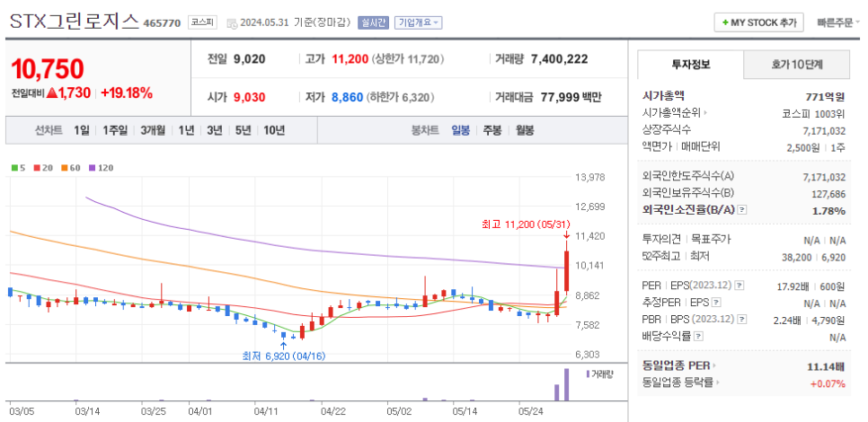Select the 3년 line chart period
868x422 pixels.
215,130
